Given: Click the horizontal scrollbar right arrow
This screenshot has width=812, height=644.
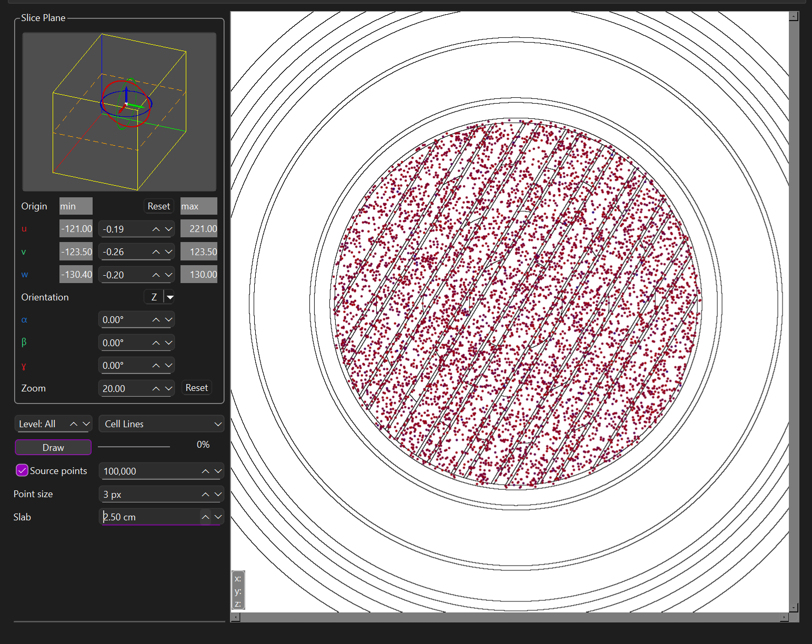Looking at the screenshot, I should pyautogui.click(x=784, y=617).
